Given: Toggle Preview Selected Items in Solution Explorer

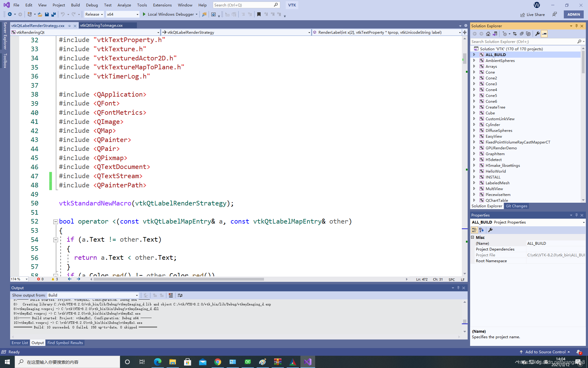Looking at the screenshot, I should click(544, 34).
